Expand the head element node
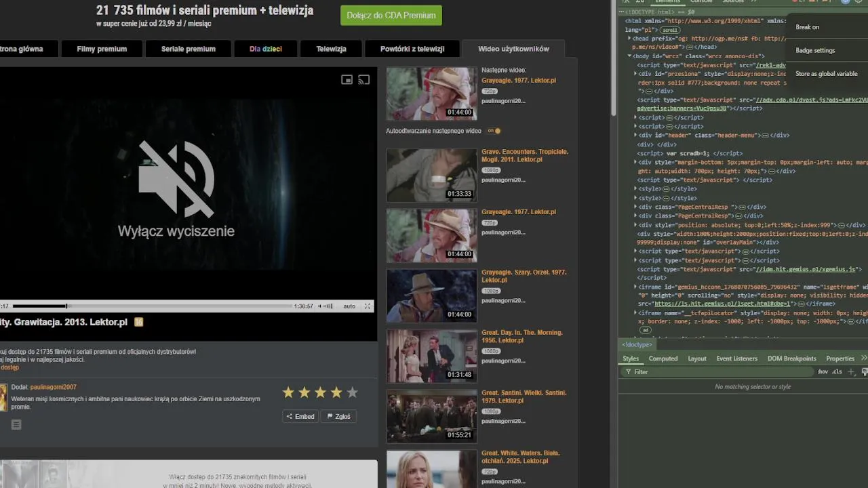 [630, 39]
